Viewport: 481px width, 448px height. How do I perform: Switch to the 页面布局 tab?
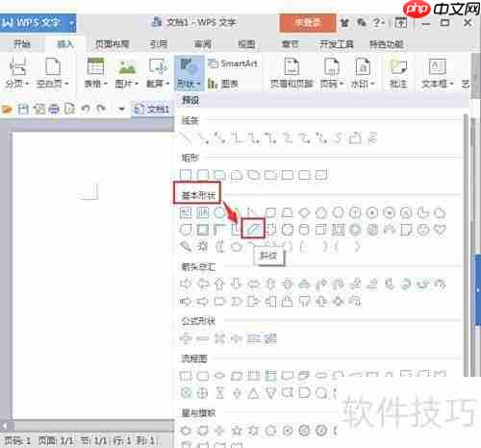(113, 43)
